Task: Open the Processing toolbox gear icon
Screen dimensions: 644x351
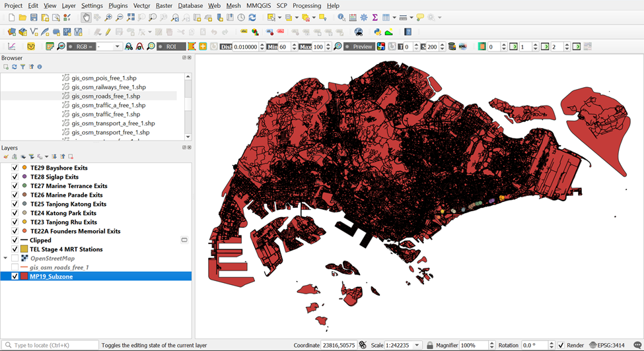Action: tap(363, 18)
